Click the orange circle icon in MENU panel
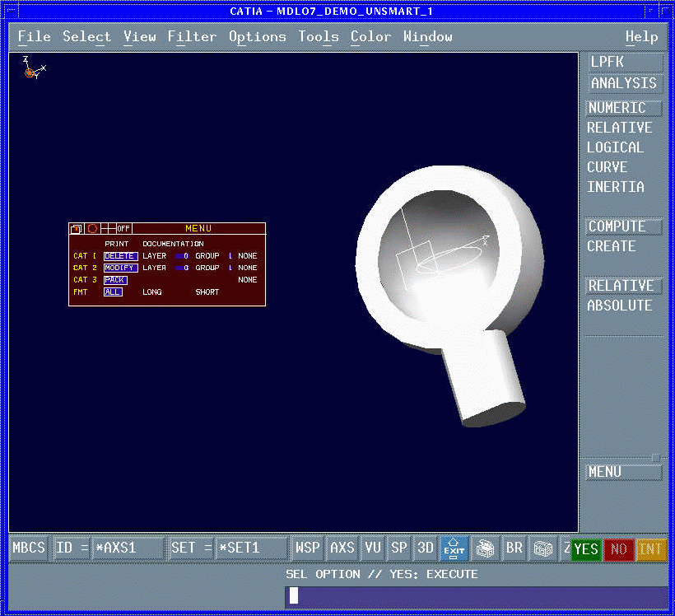Image resolution: width=675 pixels, height=616 pixels. pos(92,229)
